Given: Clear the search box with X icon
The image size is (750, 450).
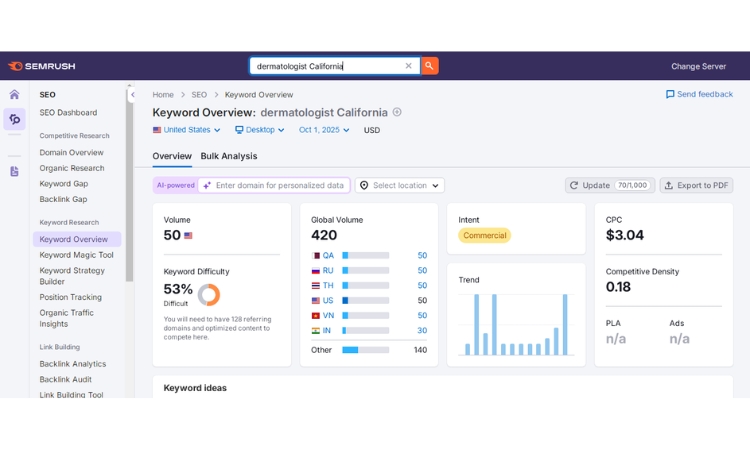Looking at the screenshot, I should pyautogui.click(x=408, y=66).
